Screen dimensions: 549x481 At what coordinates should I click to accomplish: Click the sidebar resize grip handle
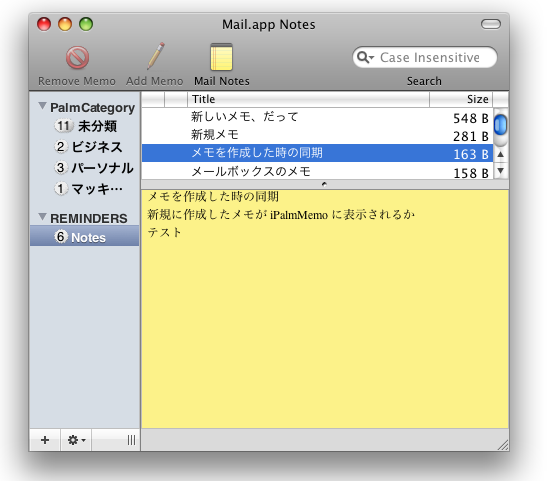pos(131,440)
